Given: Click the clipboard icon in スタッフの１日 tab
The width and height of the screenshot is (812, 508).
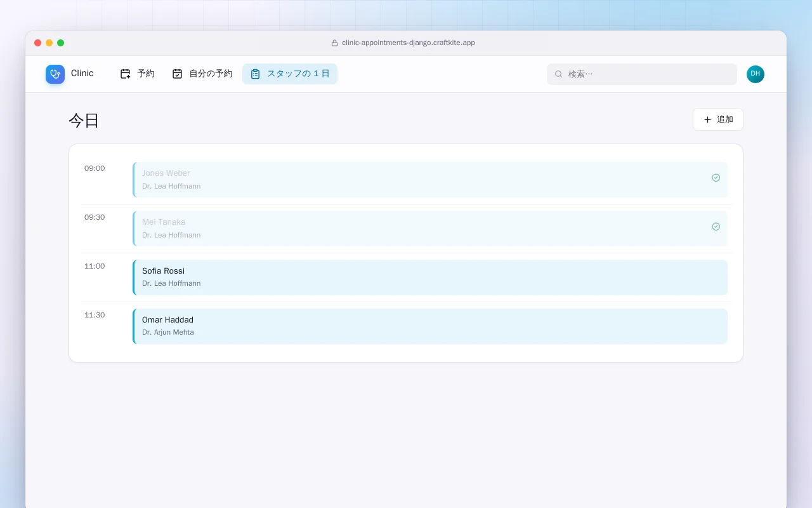Looking at the screenshot, I should tap(255, 74).
